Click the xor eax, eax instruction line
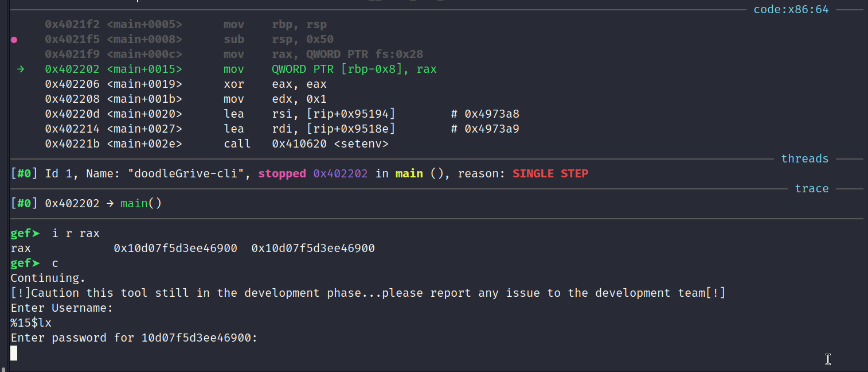This screenshot has height=372, width=868. point(186,84)
